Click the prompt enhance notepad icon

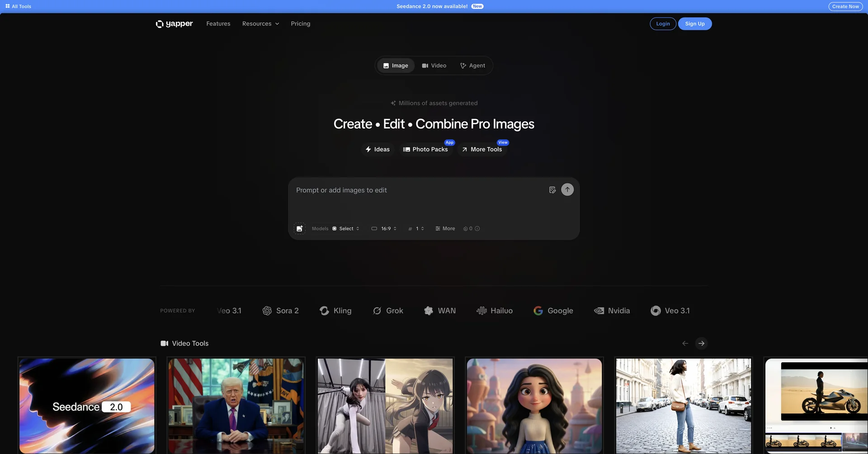552,190
